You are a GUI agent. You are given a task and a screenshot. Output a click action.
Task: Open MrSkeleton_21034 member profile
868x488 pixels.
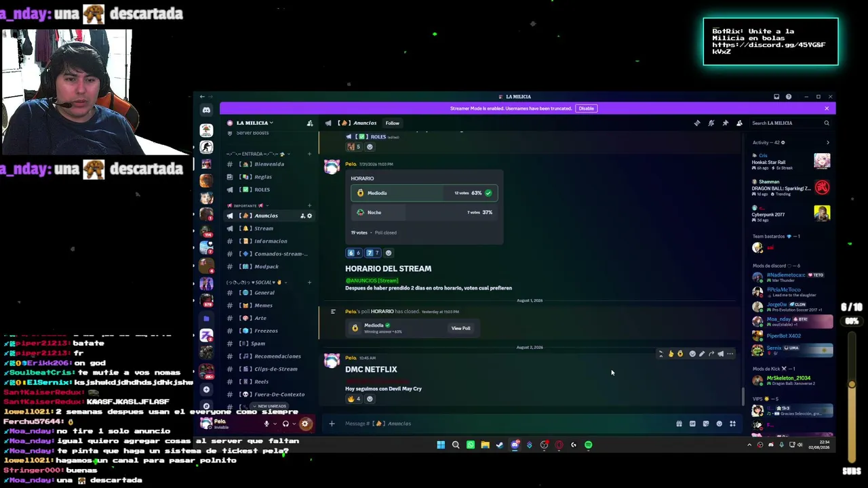tap(792, 381)
